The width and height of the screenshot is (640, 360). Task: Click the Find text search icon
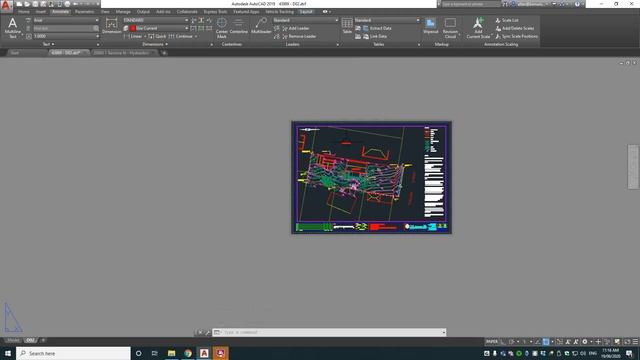(96, 28)
